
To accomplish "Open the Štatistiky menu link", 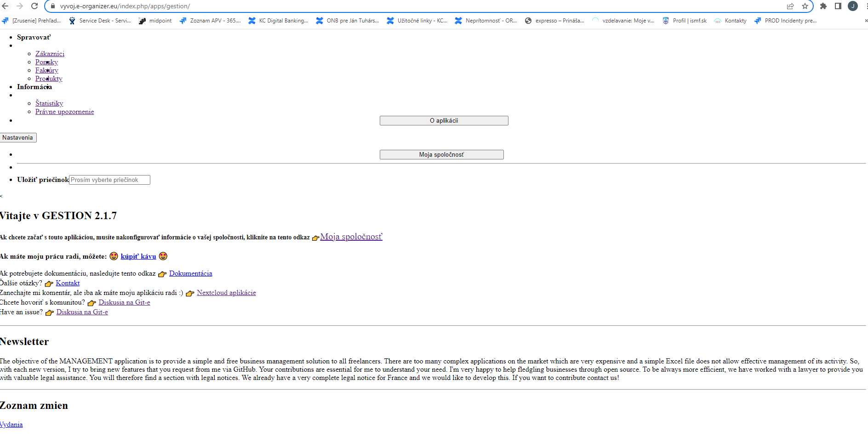I will coord(49,103).
